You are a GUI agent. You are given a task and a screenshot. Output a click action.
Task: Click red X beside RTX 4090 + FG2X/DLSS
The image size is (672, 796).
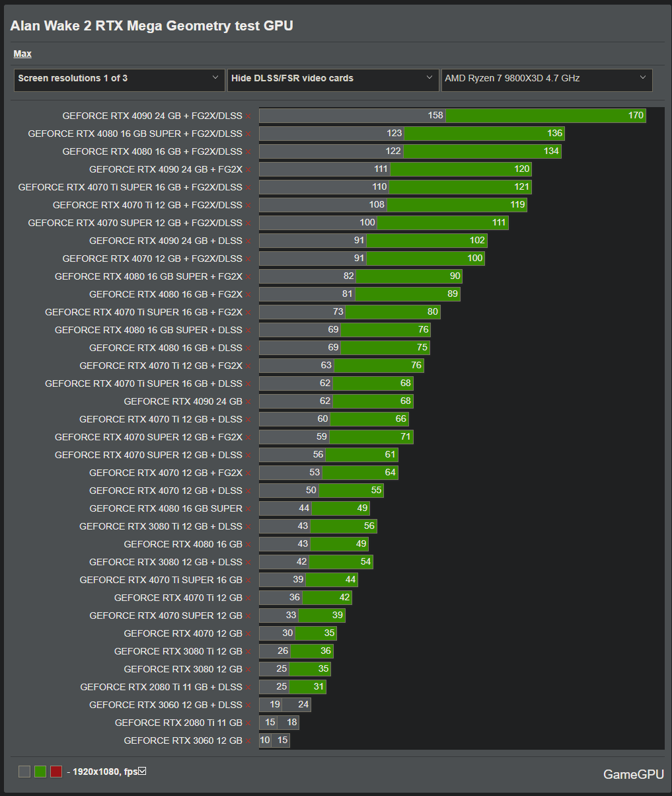248,116
